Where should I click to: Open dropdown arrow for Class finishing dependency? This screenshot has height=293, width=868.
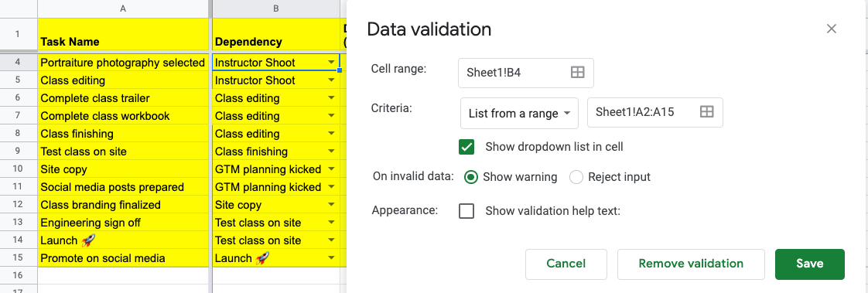coord(331,151)
